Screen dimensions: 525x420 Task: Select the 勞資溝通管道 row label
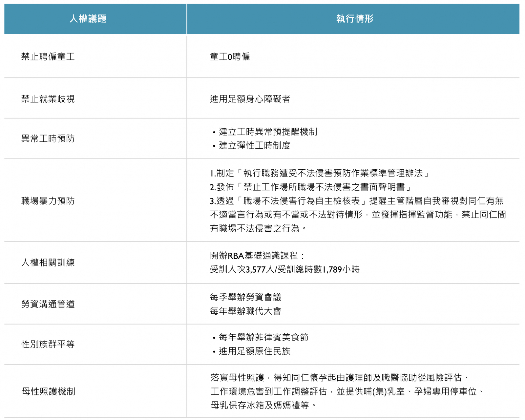pos(48,304)
